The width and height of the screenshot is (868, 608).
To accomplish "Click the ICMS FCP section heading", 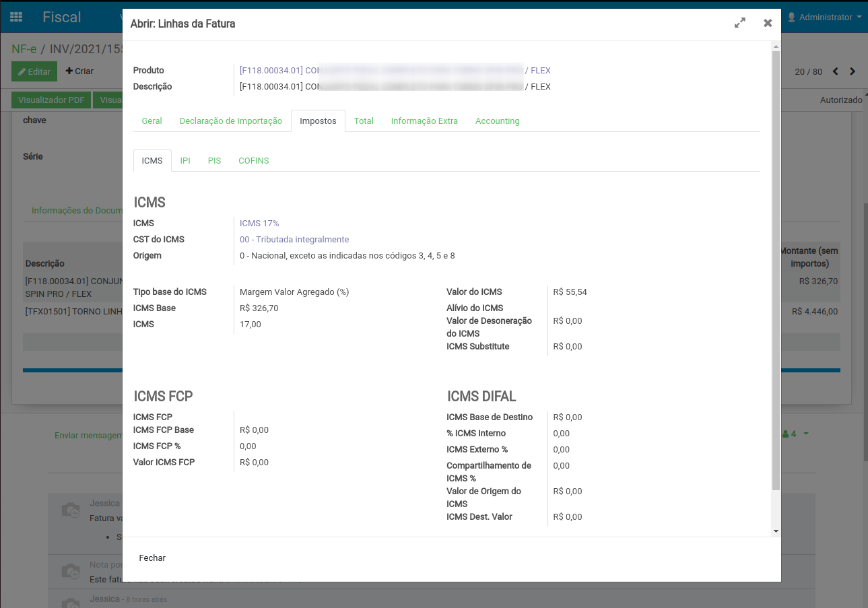I will (x=164, y=396).
